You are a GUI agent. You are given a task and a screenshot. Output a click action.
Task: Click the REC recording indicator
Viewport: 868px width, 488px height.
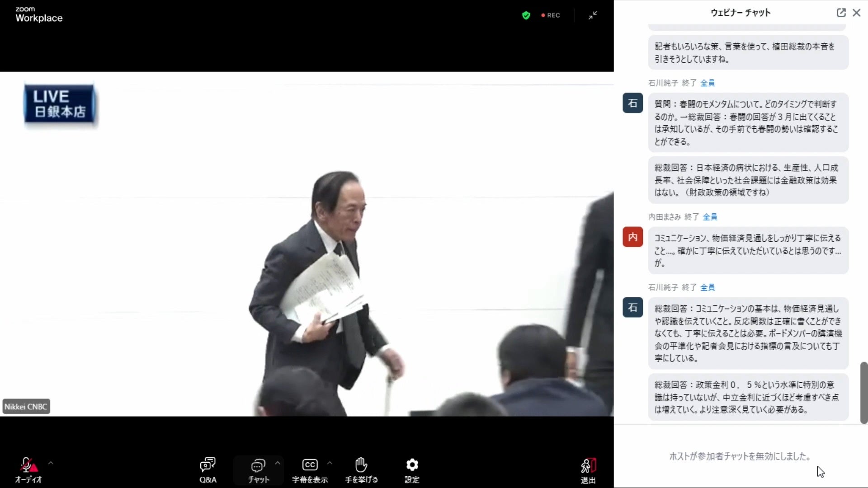[x=551, y=15]
